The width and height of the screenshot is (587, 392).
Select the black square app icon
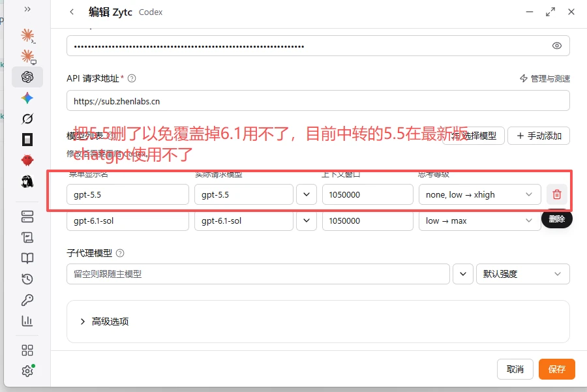27,140
